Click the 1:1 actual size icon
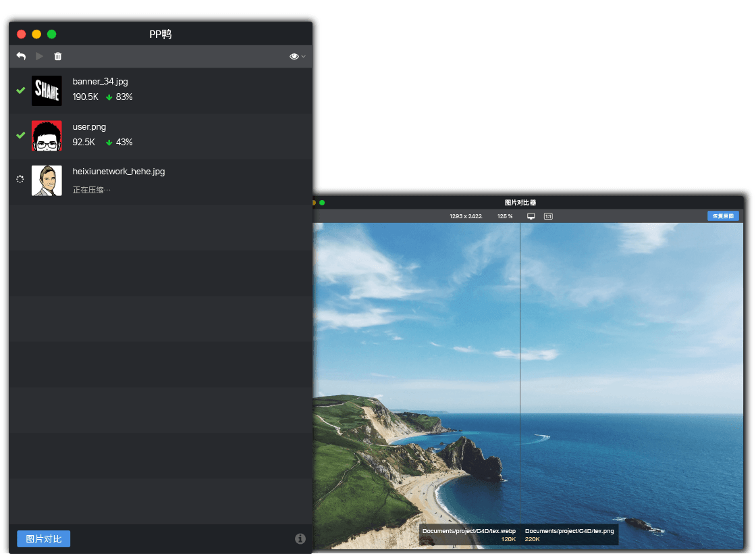This screenshot has height=554, width=756. (548, 216)
